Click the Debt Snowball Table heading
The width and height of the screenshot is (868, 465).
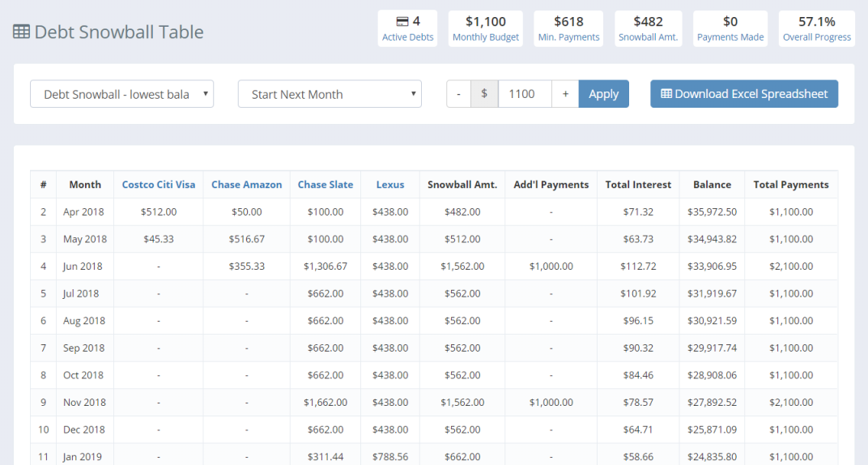pos(119,32)
